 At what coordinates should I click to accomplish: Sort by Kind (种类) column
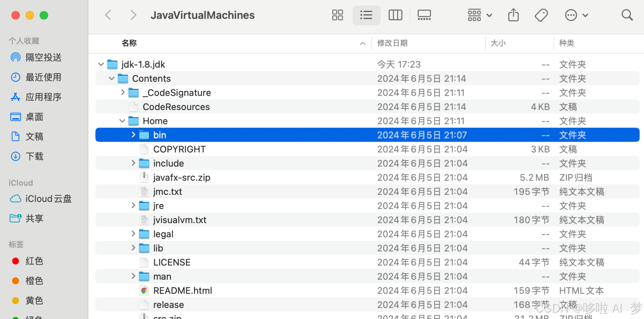click(x=566, y=43)
